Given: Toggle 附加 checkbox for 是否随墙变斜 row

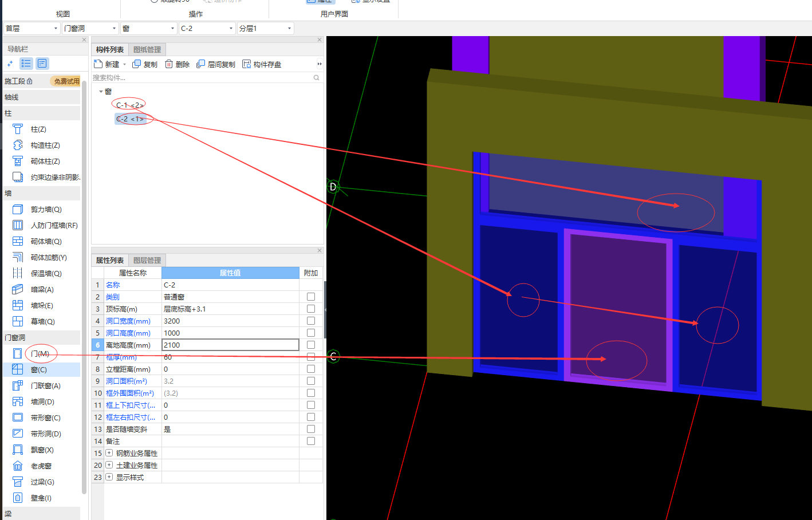Looking at the screenshot, I should [x=311, y=429].
